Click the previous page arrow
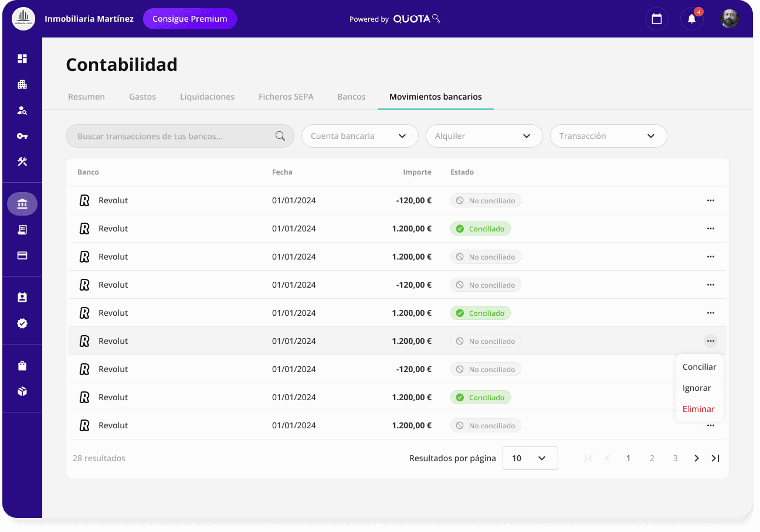760x532 pixels. coord(608,458)
